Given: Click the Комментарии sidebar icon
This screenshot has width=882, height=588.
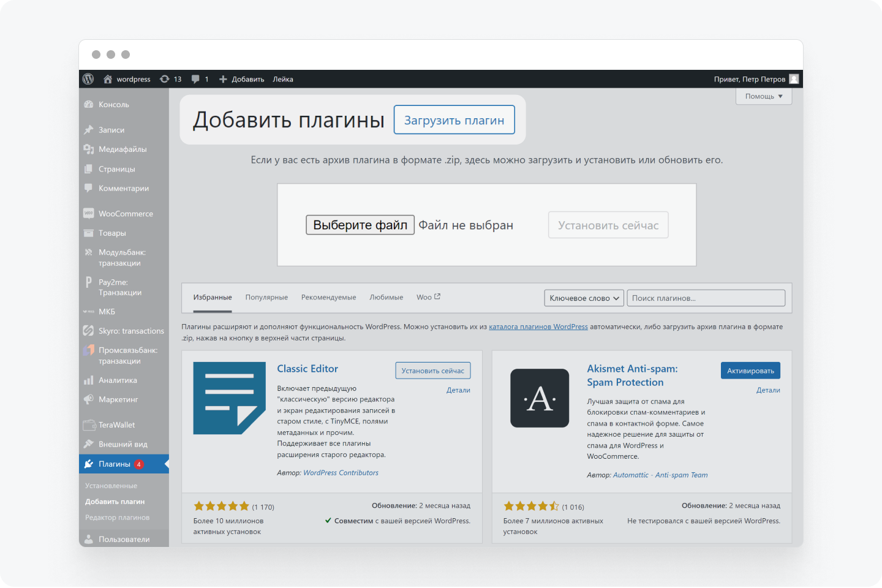Looking at the screenshot, I should [x=89, y=188].
